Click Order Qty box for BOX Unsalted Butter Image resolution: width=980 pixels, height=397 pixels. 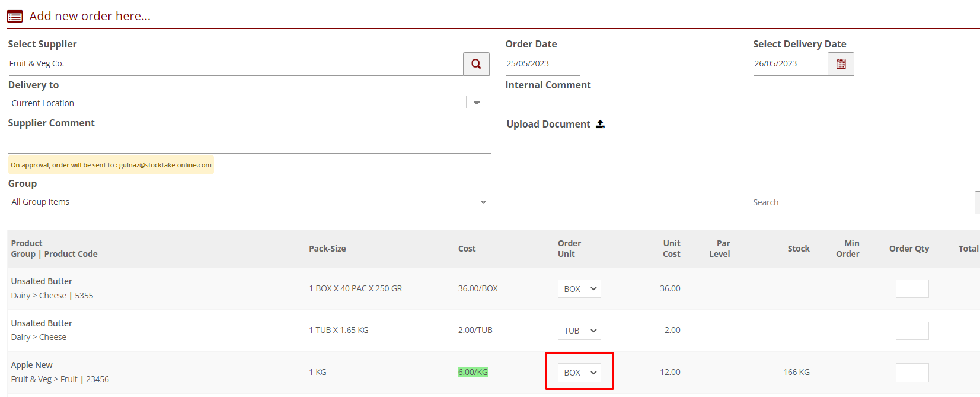pos(912,289)
